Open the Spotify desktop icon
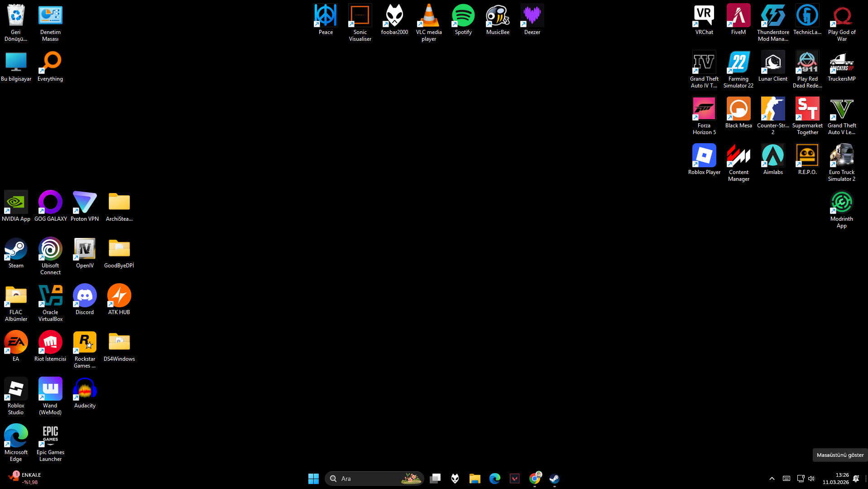 pyautogui.click(x=463, y=19)
